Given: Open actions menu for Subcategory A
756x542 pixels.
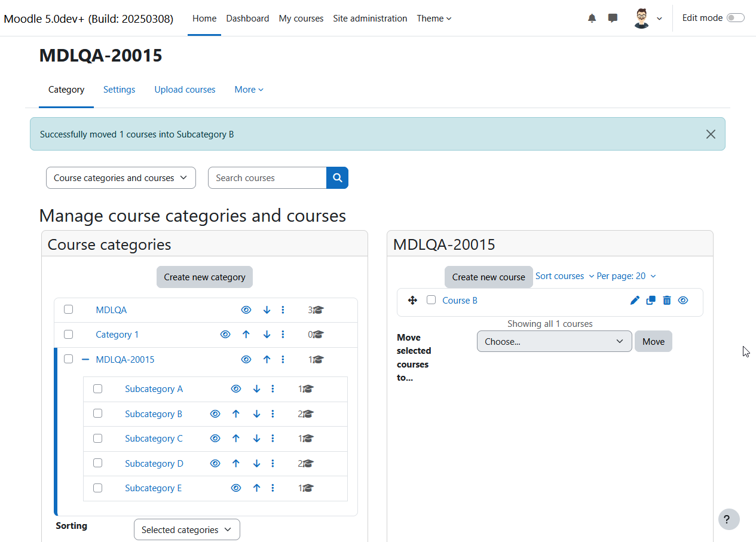Looking at the screenshot, I should point(273,388).
